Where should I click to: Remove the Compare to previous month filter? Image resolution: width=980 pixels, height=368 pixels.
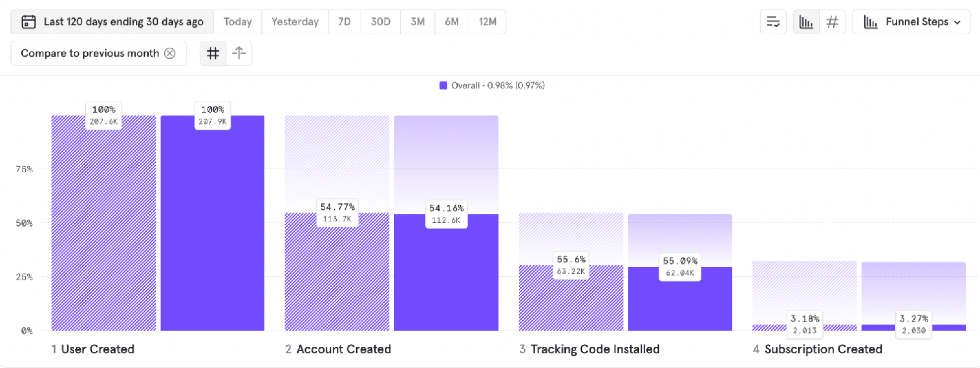click(x=170, y=53)
